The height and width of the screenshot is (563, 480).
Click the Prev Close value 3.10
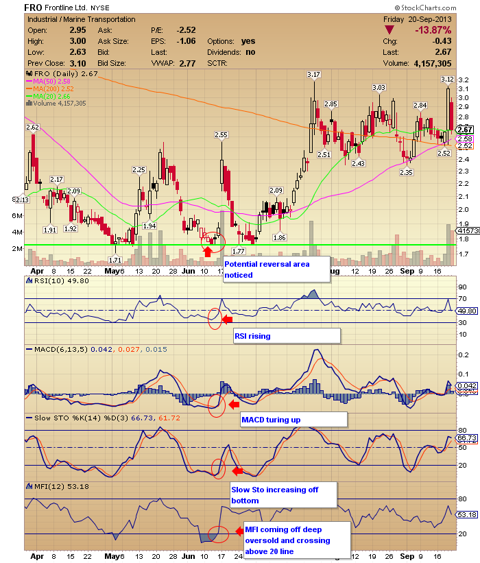(x=78, y=64)
